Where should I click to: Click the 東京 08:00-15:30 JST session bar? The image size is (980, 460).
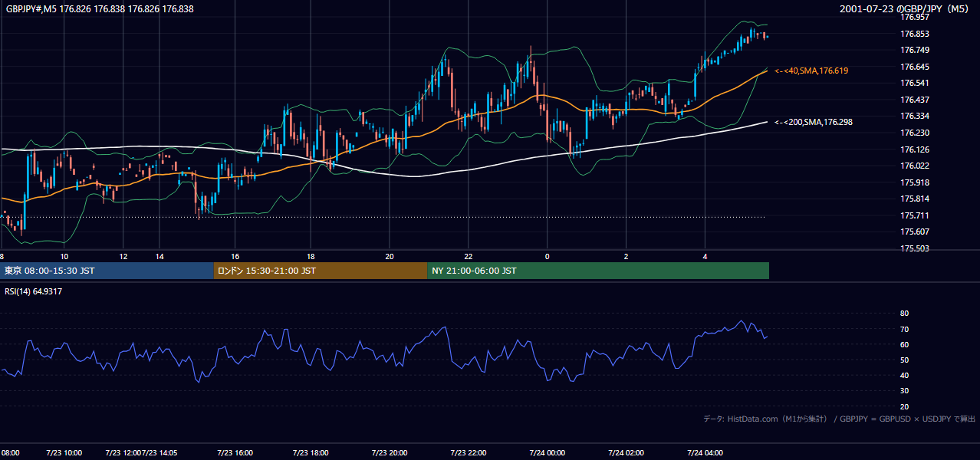(x=107, y=271)
